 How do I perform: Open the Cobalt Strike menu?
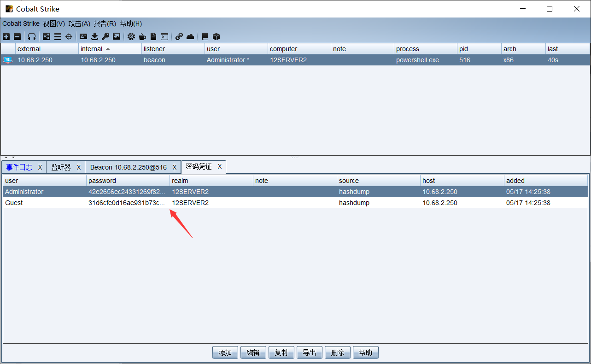21,23
